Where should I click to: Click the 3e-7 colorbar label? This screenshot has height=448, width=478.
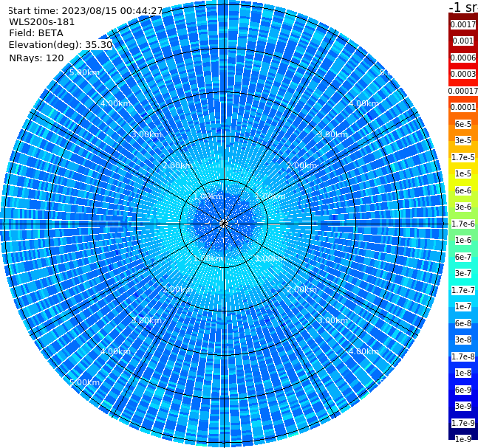coord(463,273)
